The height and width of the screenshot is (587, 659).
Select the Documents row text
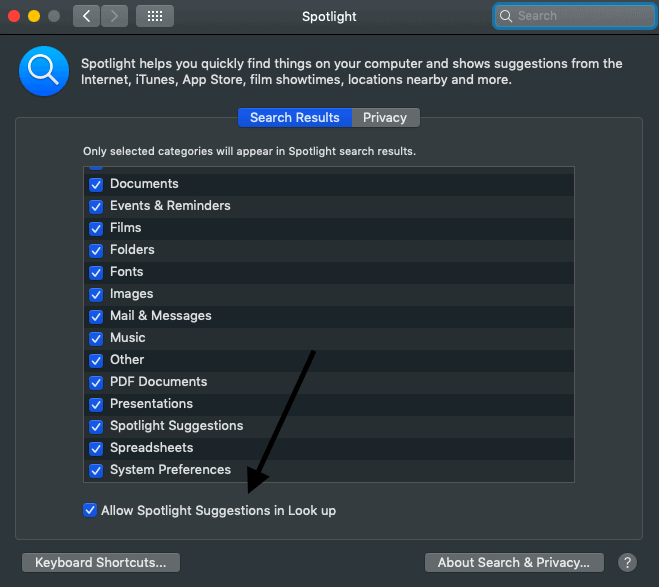[x=144, y=184]
